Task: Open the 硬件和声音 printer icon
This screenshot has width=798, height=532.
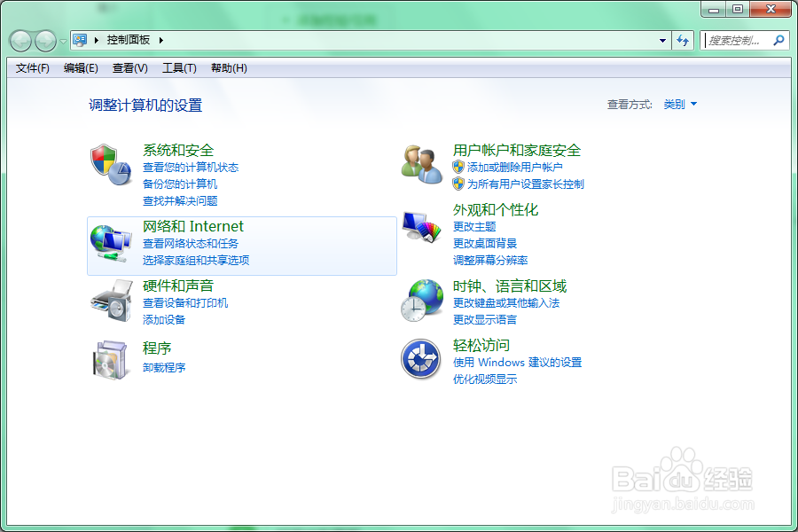Action: (112, 300)
